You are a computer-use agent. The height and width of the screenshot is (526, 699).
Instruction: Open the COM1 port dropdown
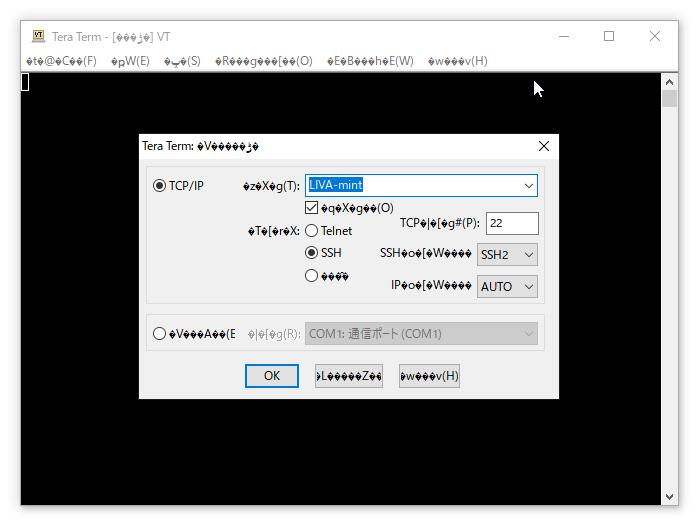click(421, 334)
